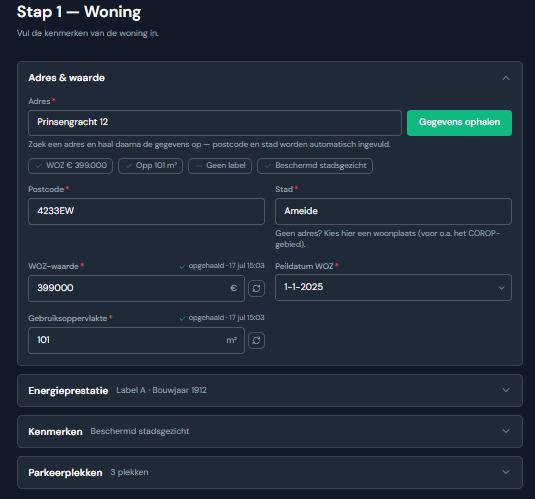
Task: Click the Gebruiksoppervlakte opgehaald timestamp
Action: (222, 318)
